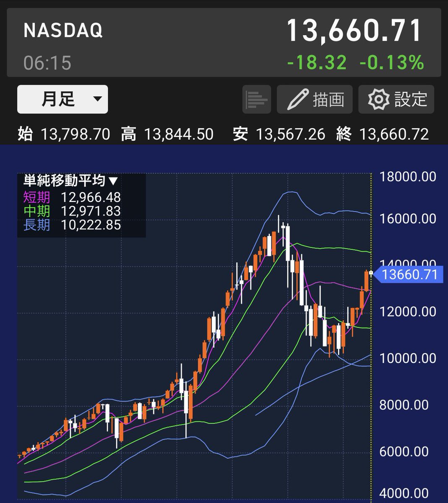The height and width of the screenshot is (503, 448).
Task: Click the NASDAQ index name
Action: tap(63, 31)
